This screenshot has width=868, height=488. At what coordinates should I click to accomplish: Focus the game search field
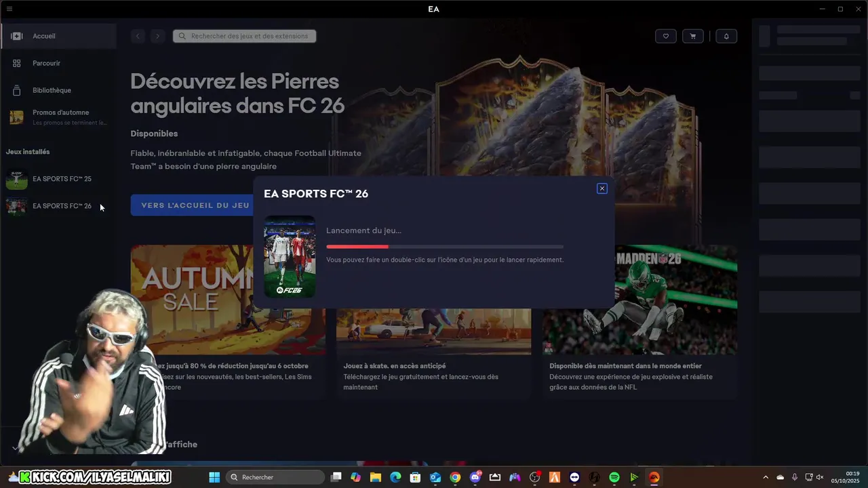pos(244,36)
